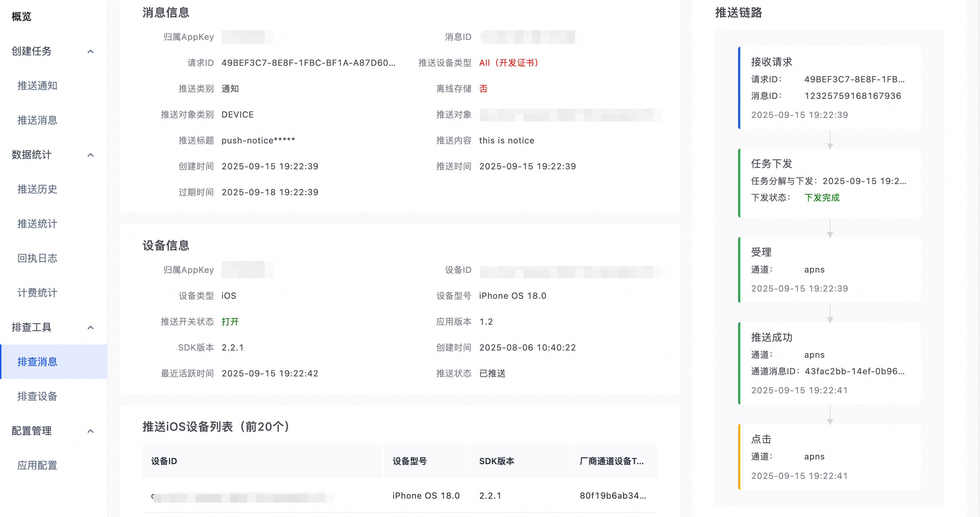Select 回执日志 in the sidebar
980x517 pixels.
(x=37, y=258)
